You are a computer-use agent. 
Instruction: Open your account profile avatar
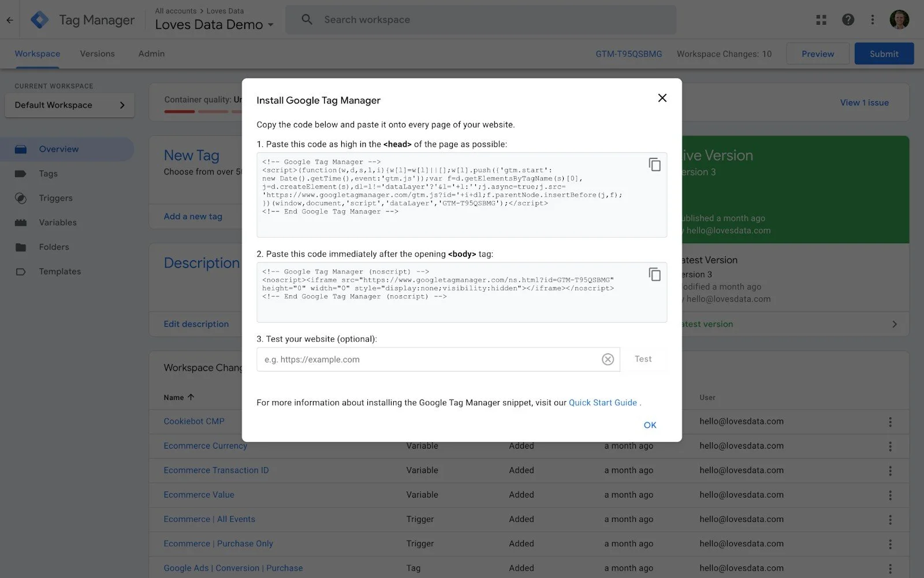pyautogui.click(x=899, y=19)
